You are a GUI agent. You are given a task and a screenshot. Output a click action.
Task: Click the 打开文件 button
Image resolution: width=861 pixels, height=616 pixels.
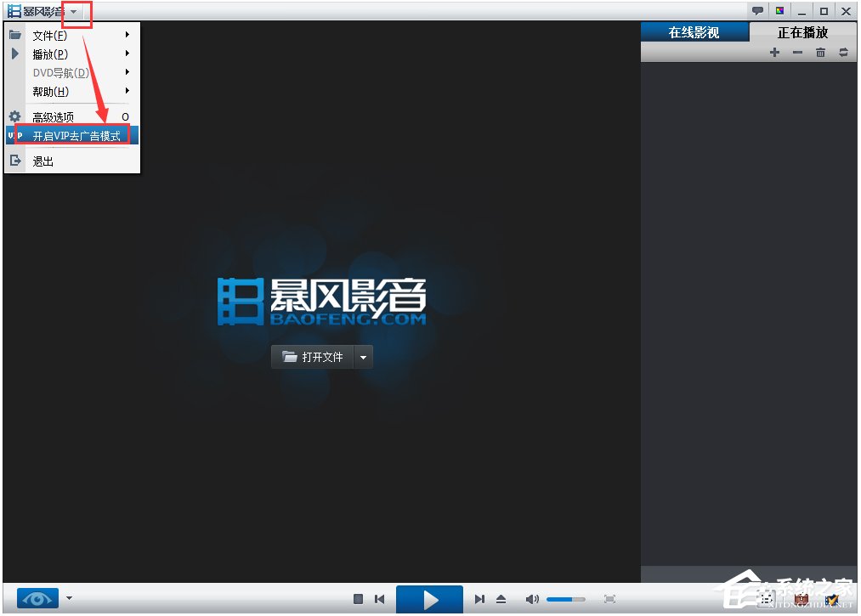[x=313, y=357]
